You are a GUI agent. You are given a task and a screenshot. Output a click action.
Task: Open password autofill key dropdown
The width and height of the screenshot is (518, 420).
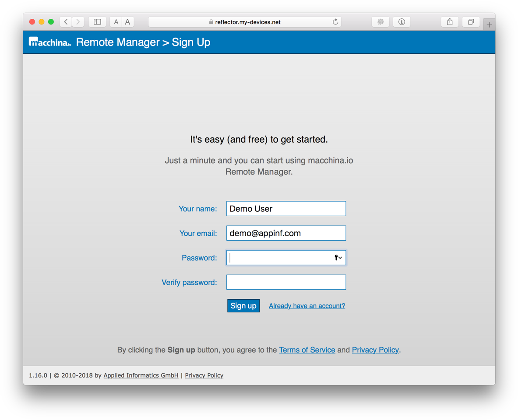pyautogui.click(x=338, y=258)
